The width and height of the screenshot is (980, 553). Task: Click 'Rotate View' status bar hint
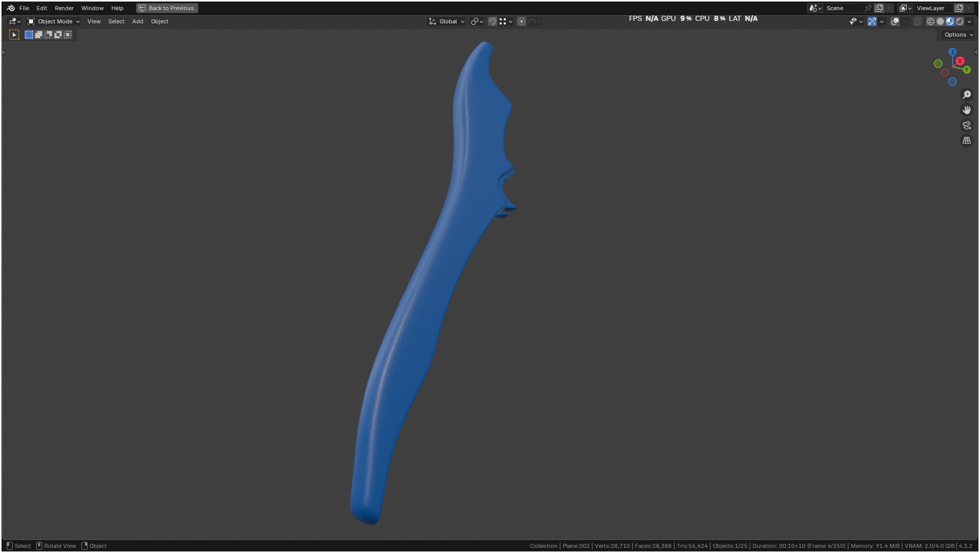click(60, 546)
